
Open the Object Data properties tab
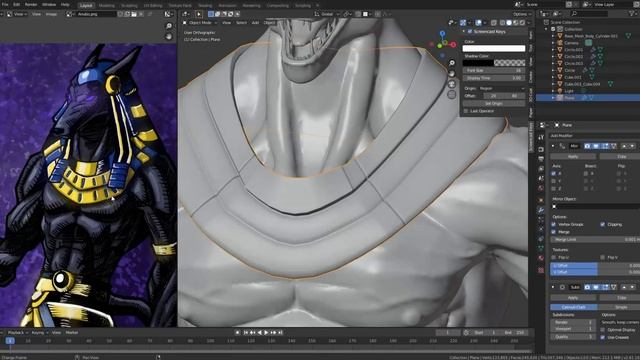(541, 249)
